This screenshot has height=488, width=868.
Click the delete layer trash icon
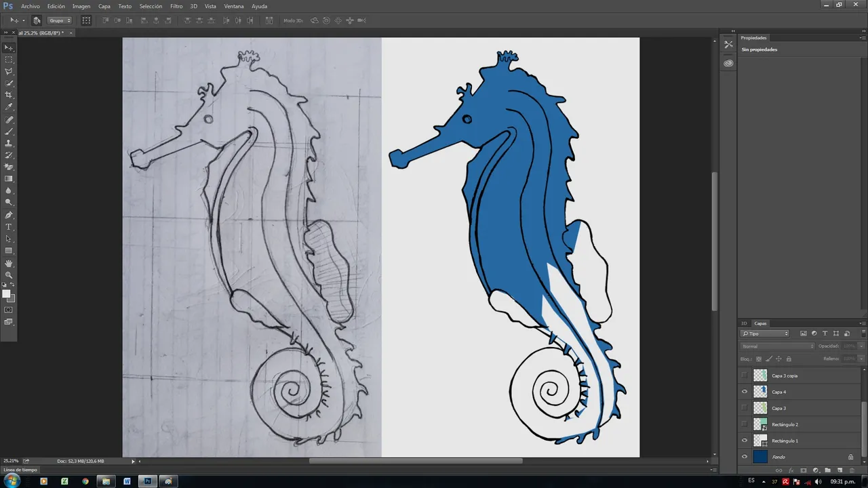click(852, 470)
